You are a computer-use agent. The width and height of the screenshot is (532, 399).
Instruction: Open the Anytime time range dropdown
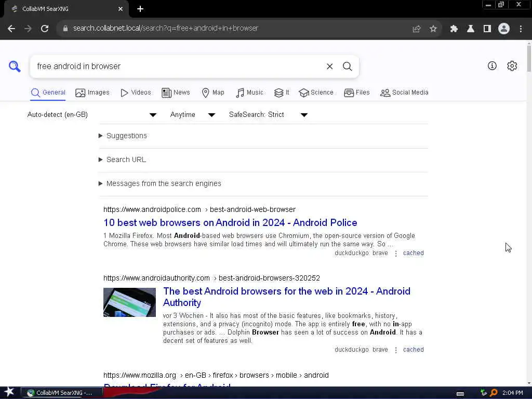[192, 115]
